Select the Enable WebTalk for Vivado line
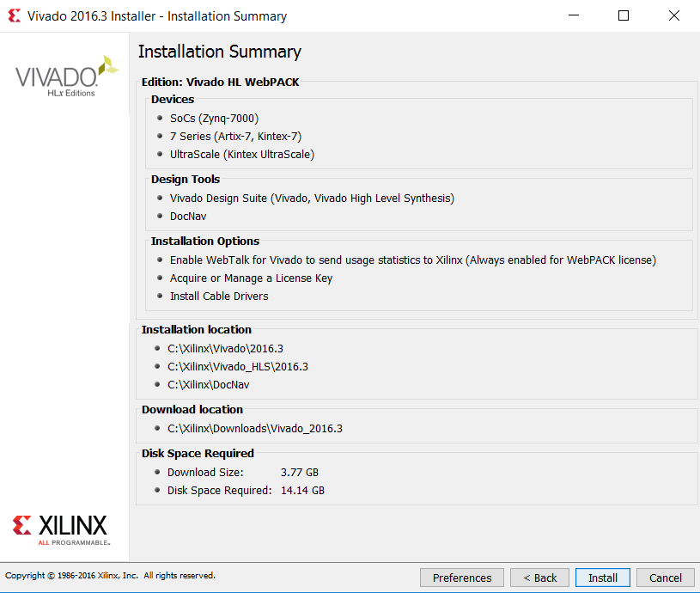 click(x=413, y=260)
